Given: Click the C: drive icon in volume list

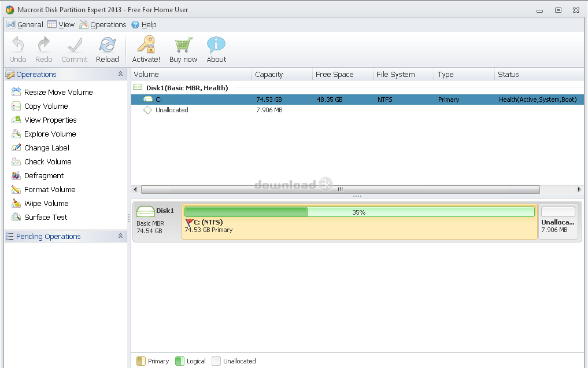Looking at the screenshot, I should click(x=148, y=99).
